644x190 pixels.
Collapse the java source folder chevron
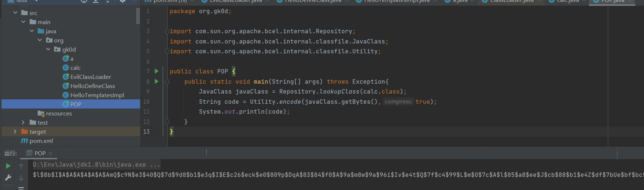pos(32,31)
